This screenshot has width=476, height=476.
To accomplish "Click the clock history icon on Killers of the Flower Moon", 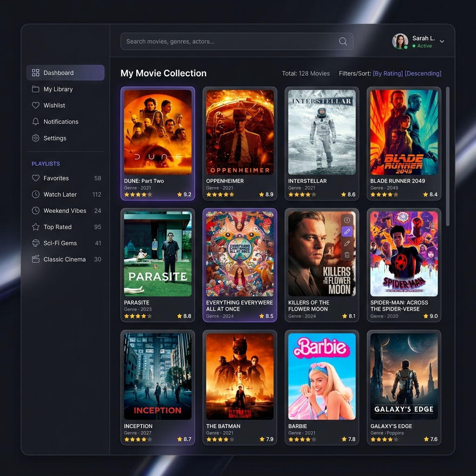I will tap(347, 220).
